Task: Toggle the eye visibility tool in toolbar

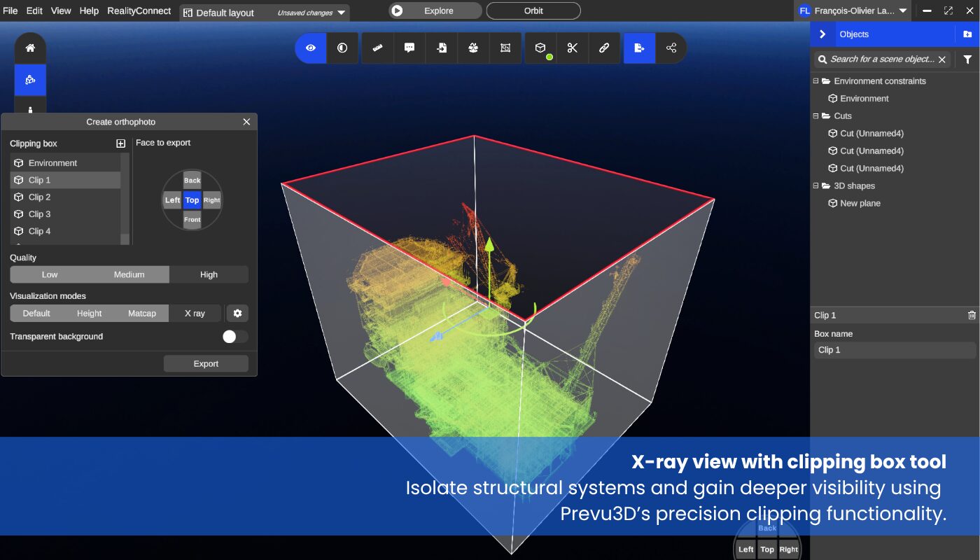Action: (310, 48)
